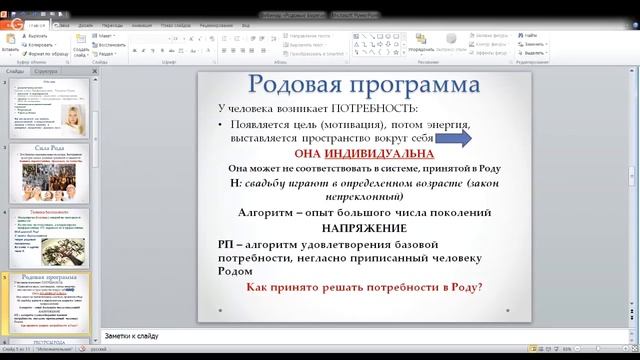Click the Arrange (Упорядочить) icon

point(421,39)
